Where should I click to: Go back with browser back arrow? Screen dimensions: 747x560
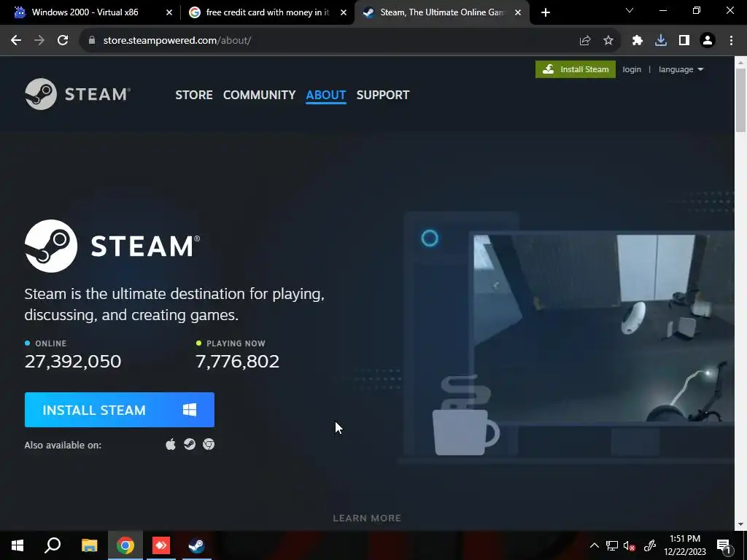[x=16, y=41]
